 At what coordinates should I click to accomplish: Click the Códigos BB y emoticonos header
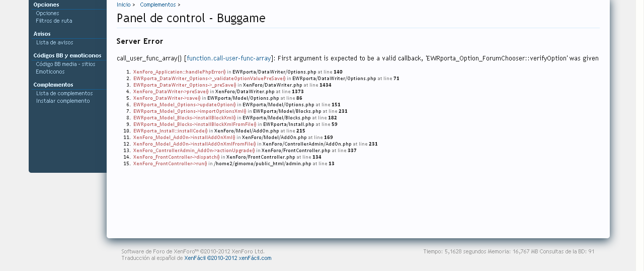click(x=67, y=55)
